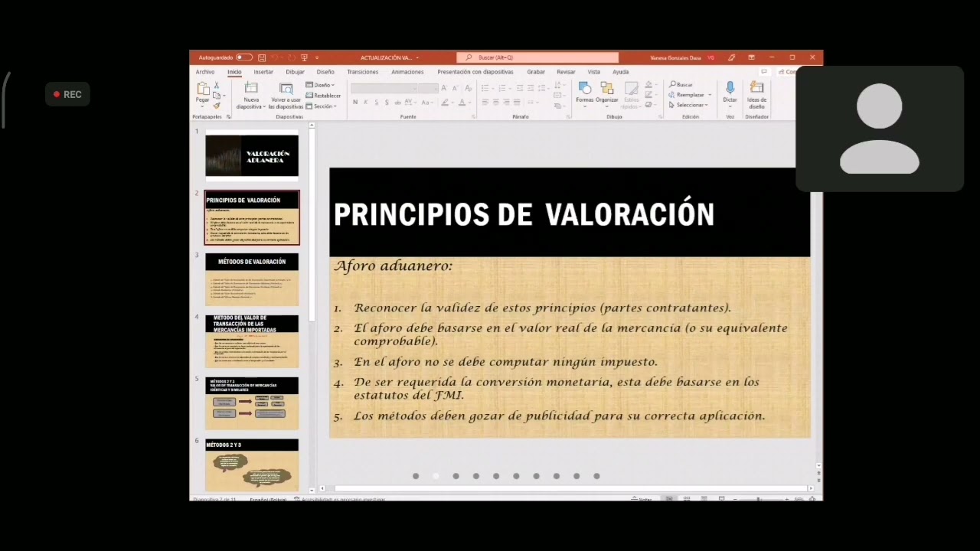Image resolution: width=980 pixels, height=551 pixels.
Task: Click the Cut scissors icon
Action: click(x=217, y=85)
